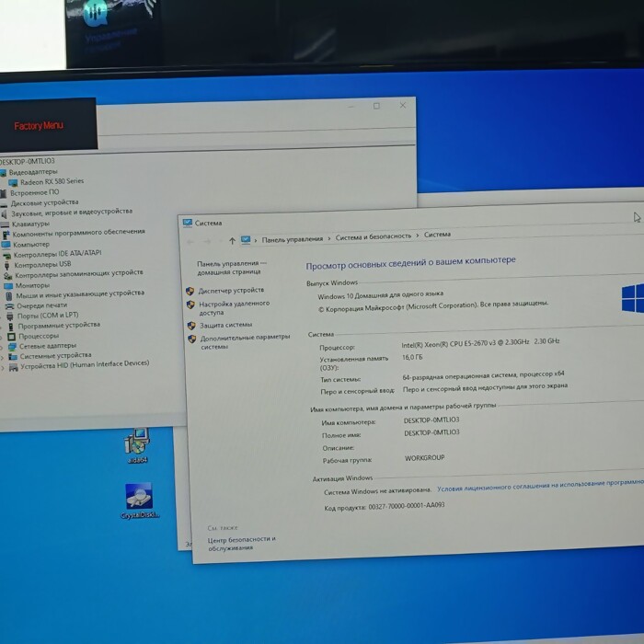This screenshot has width=644, height=644.
Task: Click the Контроллеры IDE ATA/ATAPI icon
Action: pyautogui.click(x=7, y=256)
